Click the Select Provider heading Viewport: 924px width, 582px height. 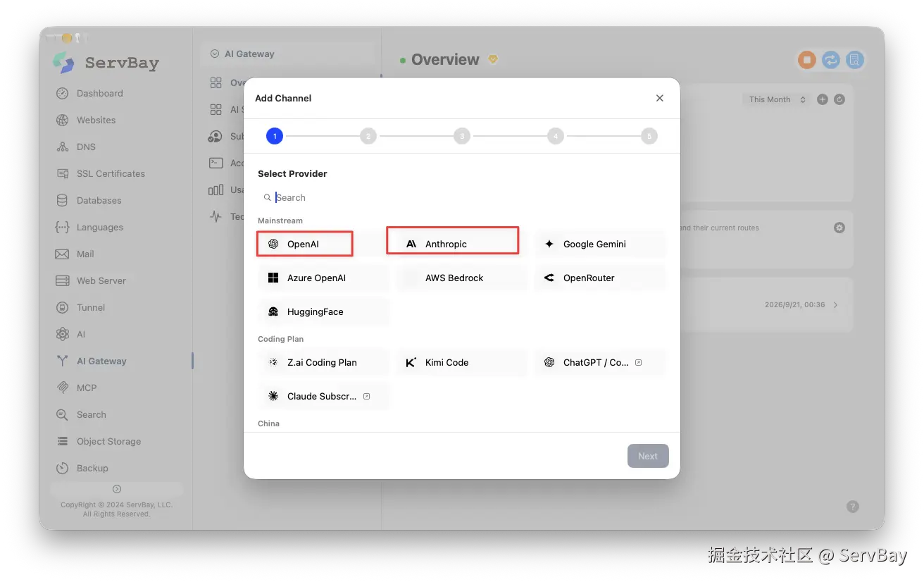click(x=292, y=173)
